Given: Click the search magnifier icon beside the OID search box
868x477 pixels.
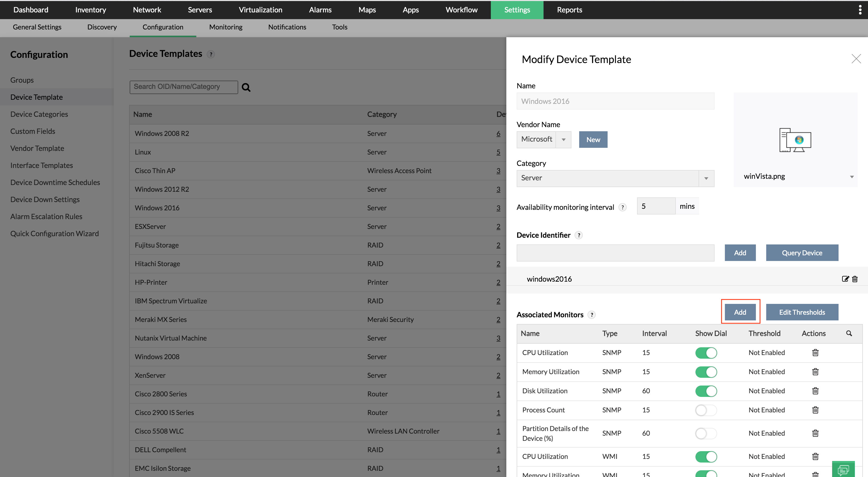Looking at the screenshot, I should [x=246, y=87].
